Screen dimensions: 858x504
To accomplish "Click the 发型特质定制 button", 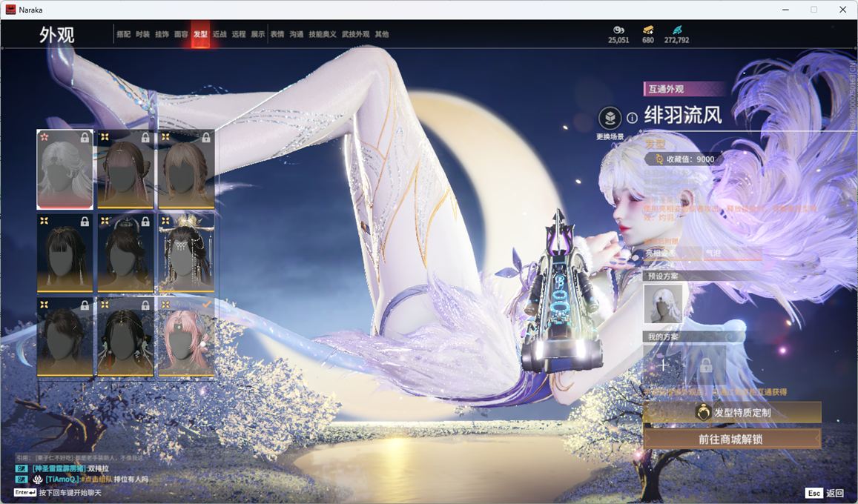I will point(732,412).
